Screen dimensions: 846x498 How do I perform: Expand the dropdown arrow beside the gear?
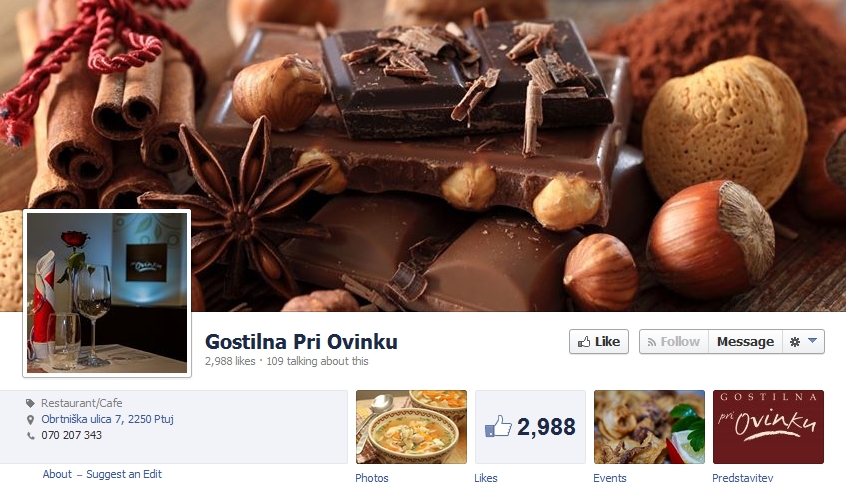point(813,340)
